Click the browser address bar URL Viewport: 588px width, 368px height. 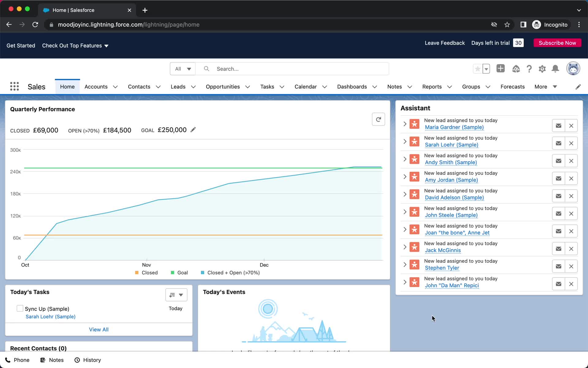click(x=129, y=25)
